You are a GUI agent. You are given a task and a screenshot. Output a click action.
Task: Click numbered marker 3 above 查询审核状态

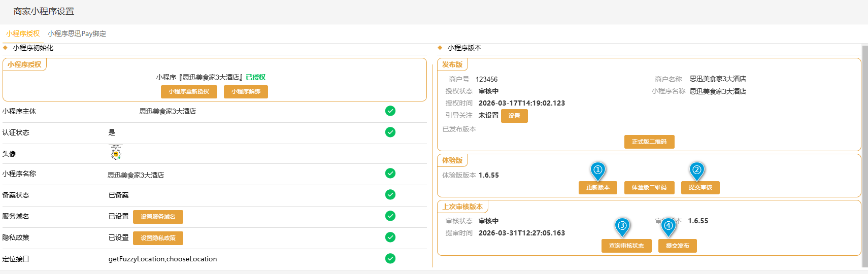click(x=622, y=226)
